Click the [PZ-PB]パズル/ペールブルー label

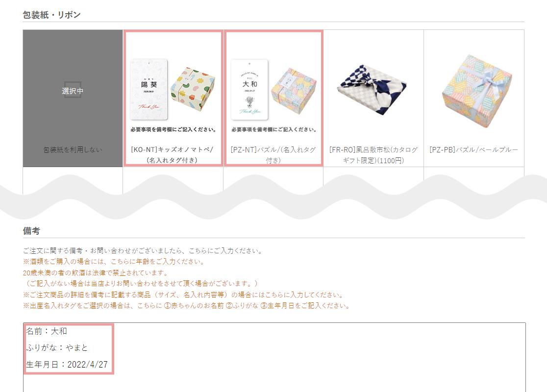pyautogui.click(x=474, y=149)
